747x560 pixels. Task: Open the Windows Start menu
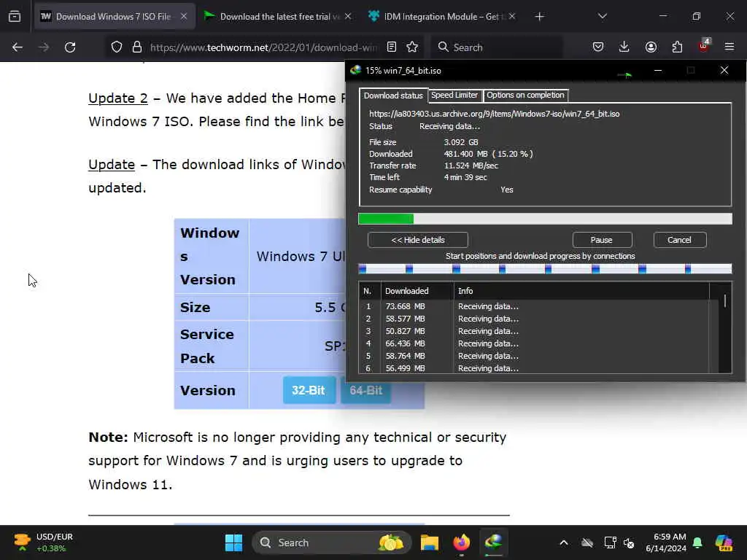pyautogui.click(x=233, y=542)
